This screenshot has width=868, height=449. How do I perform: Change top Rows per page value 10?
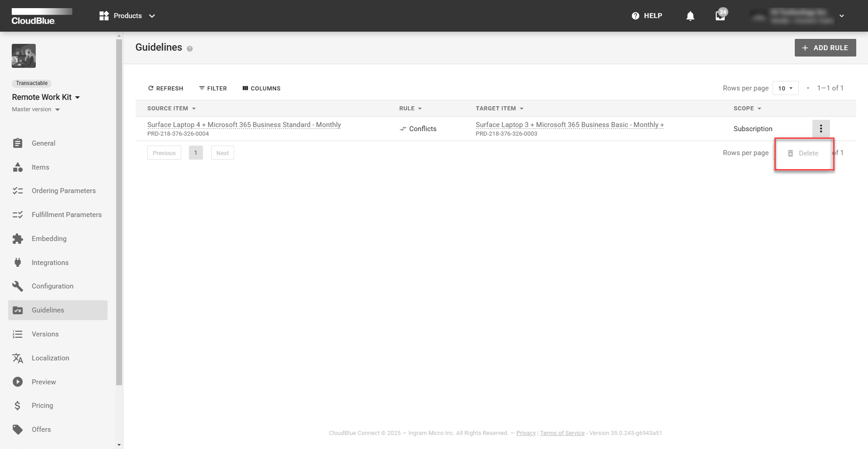(785, 88)
